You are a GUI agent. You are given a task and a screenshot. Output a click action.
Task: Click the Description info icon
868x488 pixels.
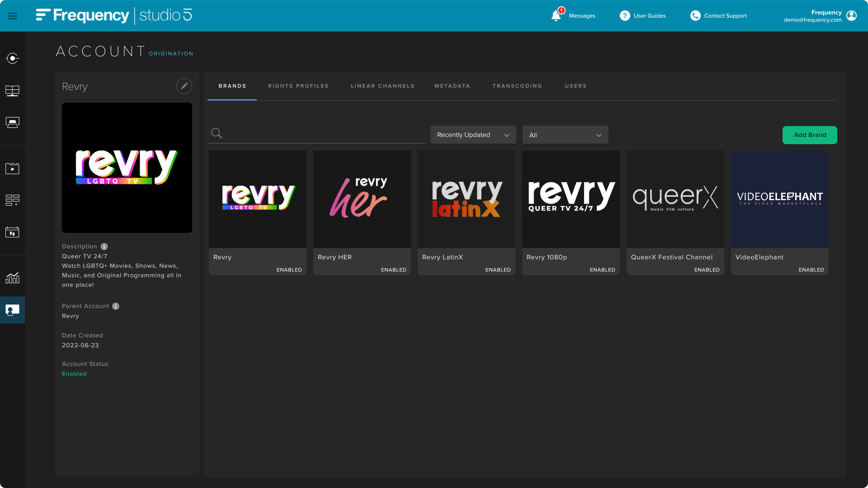[x=104, y=246]
